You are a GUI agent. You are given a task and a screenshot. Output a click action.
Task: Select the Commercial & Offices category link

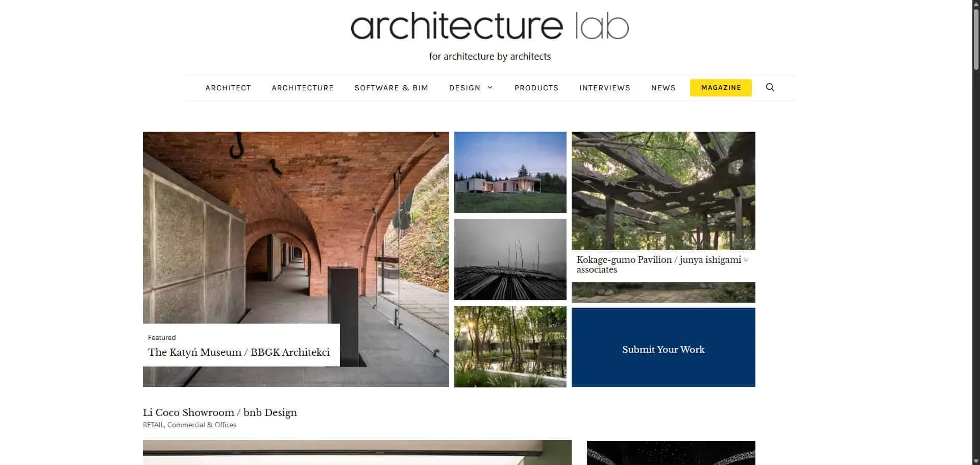202,425
